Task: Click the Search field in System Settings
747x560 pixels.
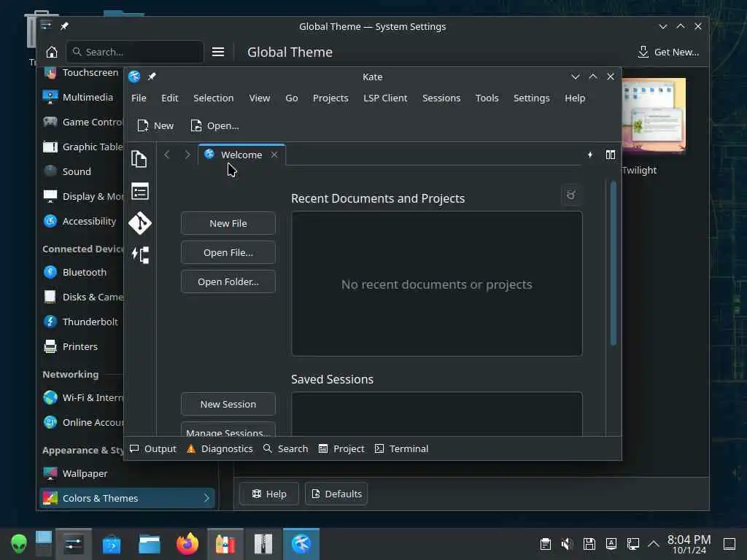Action: coord(135,52)
